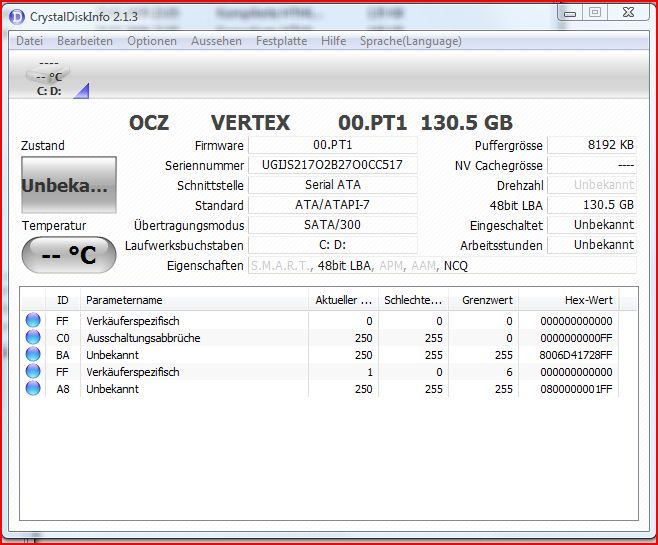Click the Unbeka... health status button
The image size is (658, 545).
(69, 185)
